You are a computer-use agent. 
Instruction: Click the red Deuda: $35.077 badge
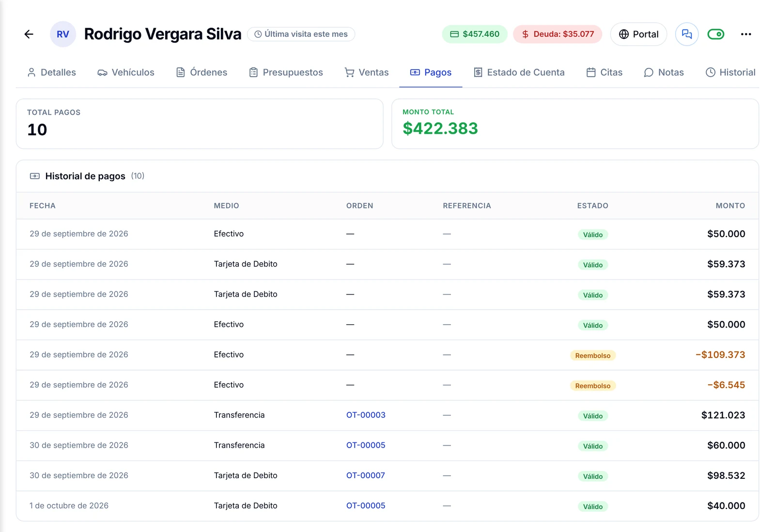pyautogui.click(x=558, y=34)
